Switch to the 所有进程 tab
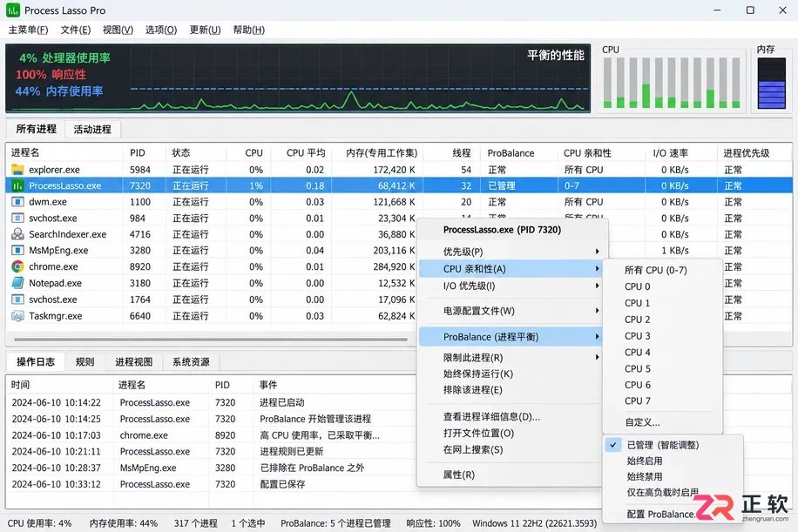 pos(36,129)
